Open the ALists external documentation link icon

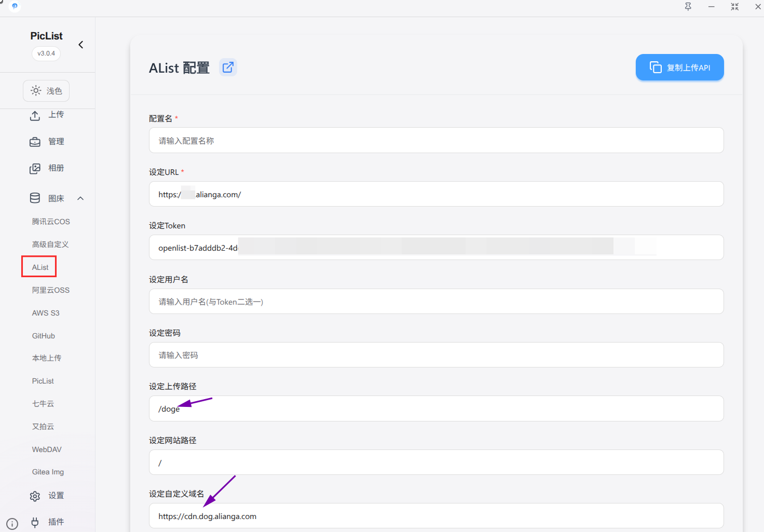(x=228, y=67)
